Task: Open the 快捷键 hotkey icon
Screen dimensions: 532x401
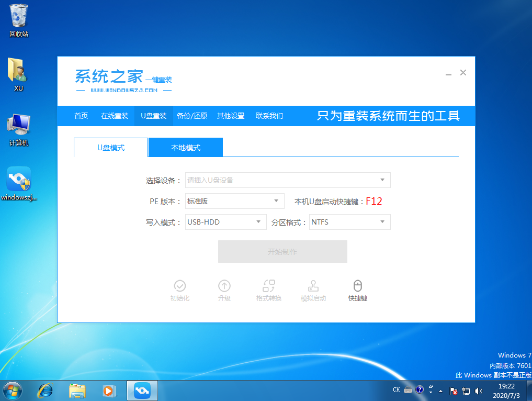Action: click(x=358, y=291)
